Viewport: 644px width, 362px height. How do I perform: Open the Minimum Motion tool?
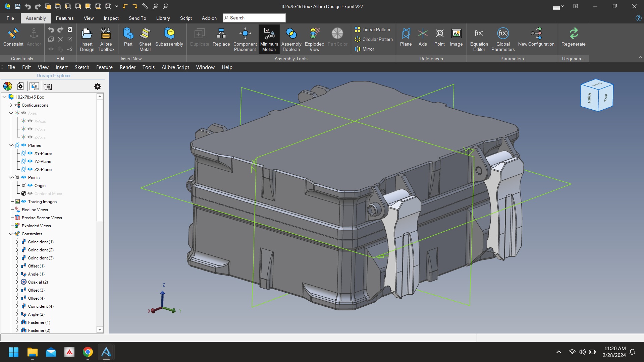pos(269,39)
